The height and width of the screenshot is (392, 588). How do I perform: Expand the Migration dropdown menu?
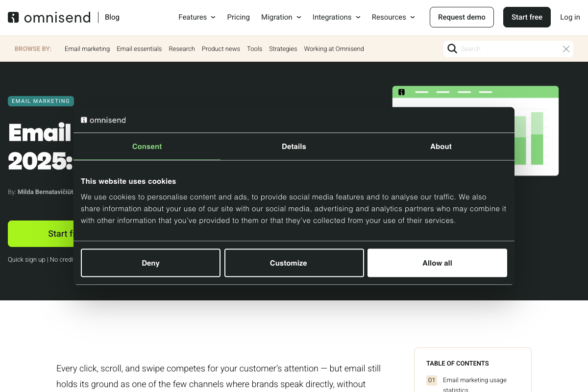tap(281, 17)
